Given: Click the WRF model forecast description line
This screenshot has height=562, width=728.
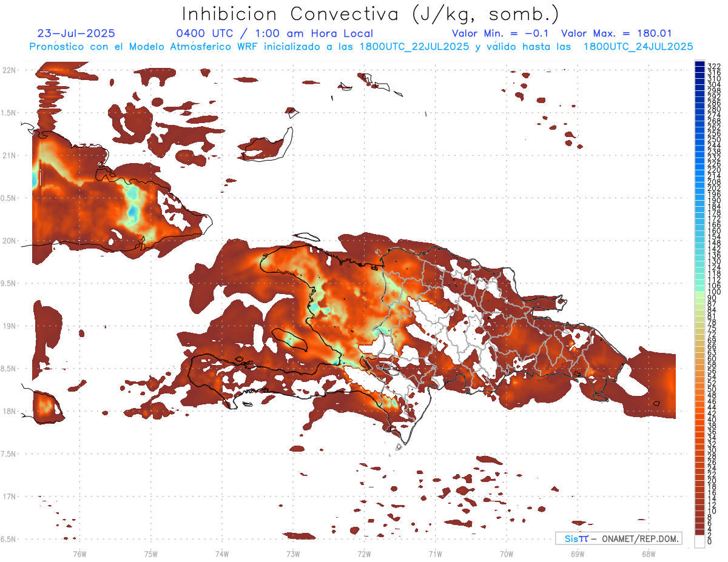Looking at the screenshot, I should point(361,46).
